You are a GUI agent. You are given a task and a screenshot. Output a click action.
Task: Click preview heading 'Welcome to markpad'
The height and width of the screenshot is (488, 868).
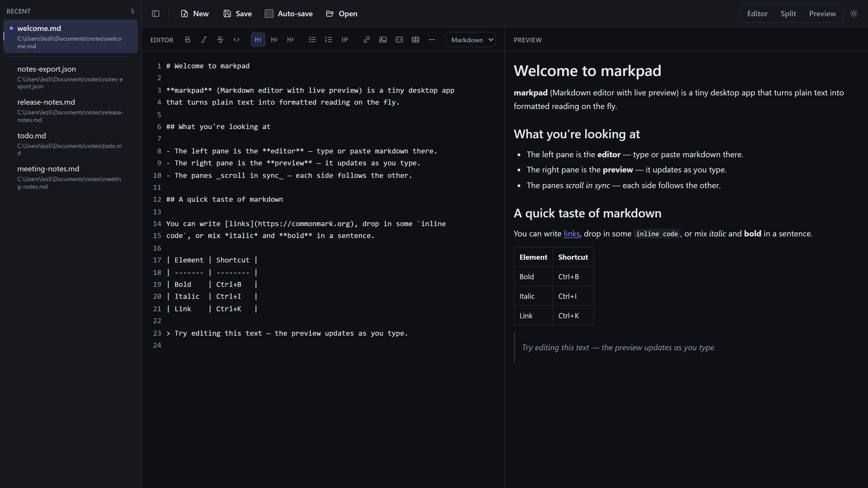pos(587,71)
